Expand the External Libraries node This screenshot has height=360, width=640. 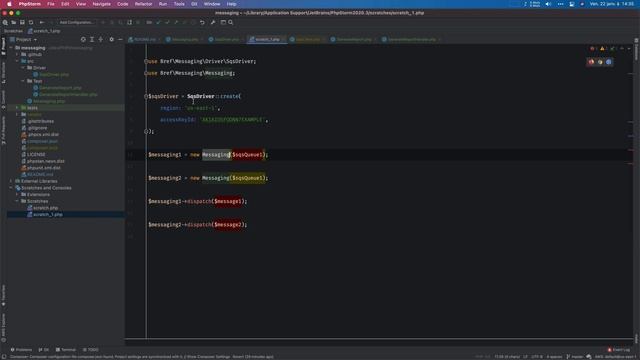click(x=11, y=181)
